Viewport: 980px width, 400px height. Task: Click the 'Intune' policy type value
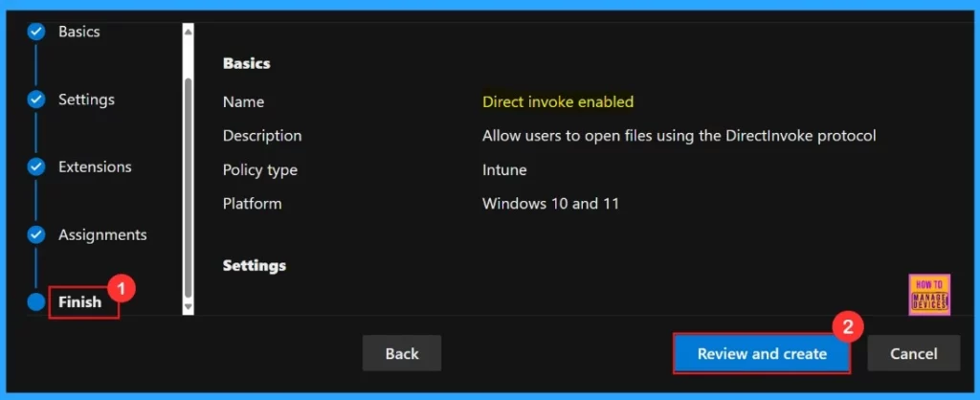click(x=504, y=169)
